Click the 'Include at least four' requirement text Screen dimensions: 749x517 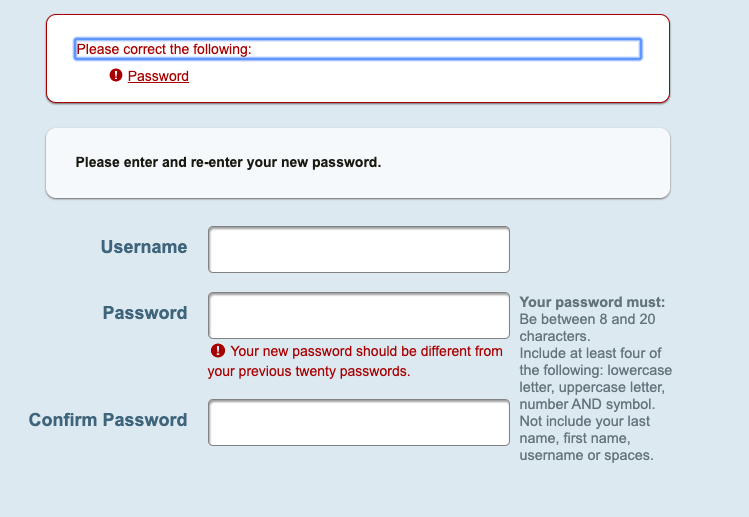(x=590, y=353)
